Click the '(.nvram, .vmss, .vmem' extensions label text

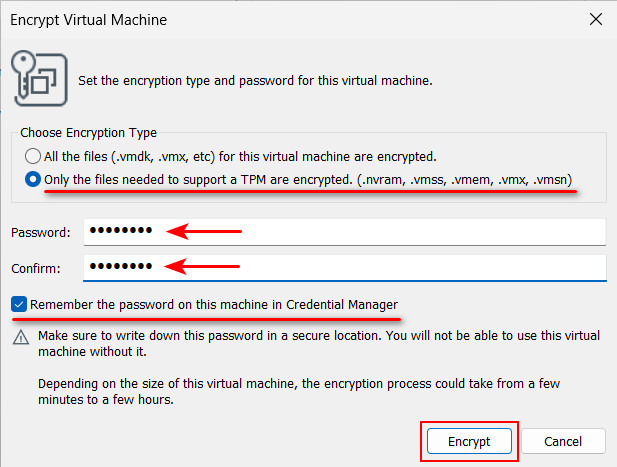(426, 180)
